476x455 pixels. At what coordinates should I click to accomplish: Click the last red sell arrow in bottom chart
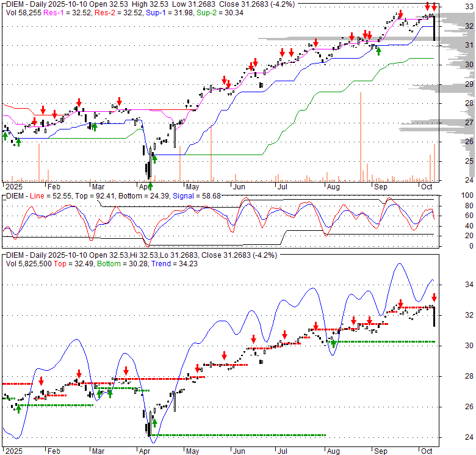(x=434, y=297)
